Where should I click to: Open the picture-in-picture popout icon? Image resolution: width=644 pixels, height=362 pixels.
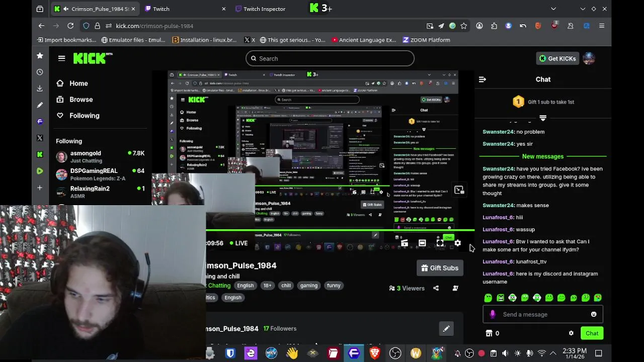[459, 190]
